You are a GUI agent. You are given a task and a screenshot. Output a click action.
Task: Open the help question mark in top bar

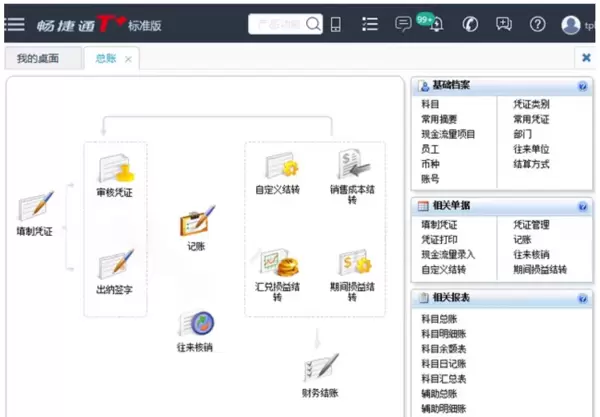[x=537, y=24]
